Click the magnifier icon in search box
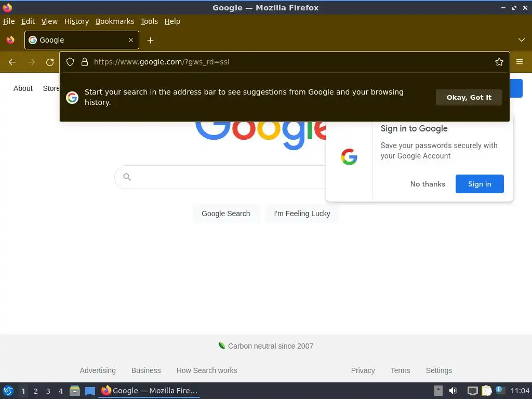 [127, 177]
